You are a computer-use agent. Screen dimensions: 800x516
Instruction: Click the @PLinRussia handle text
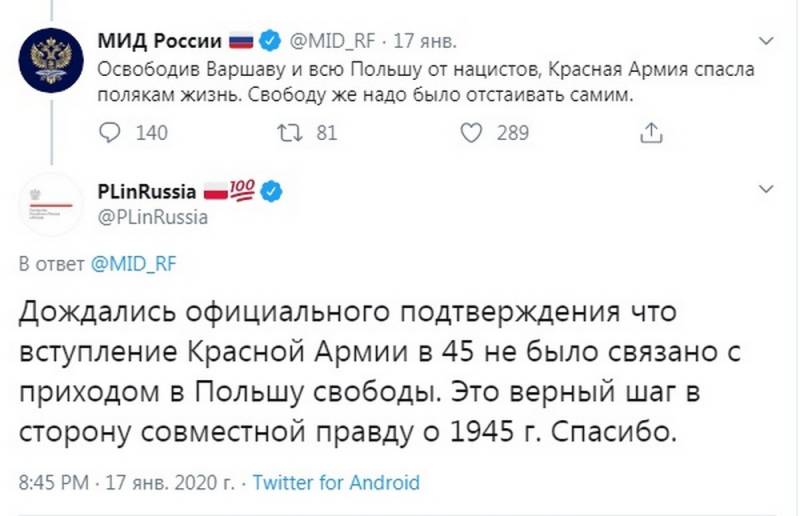153,217
